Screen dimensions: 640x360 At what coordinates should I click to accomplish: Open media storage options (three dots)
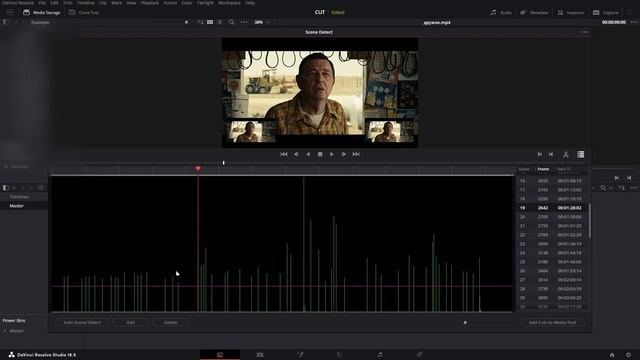tap(244, 22)
